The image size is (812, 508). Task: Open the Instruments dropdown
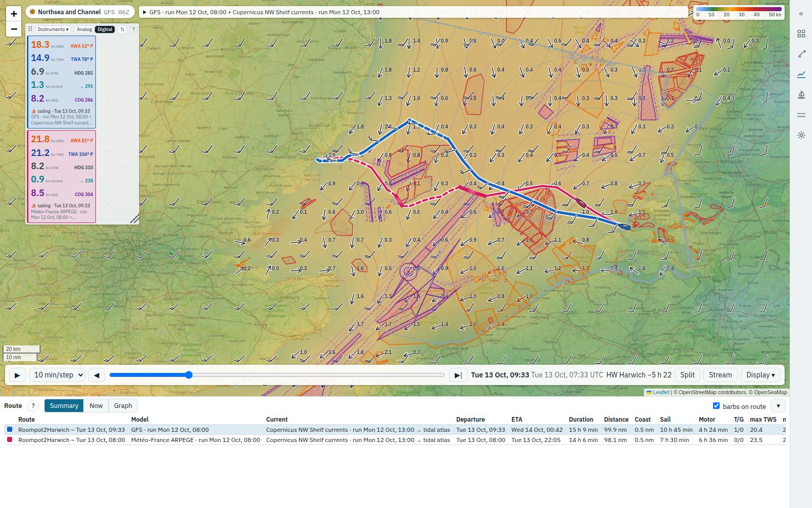[x=53, y=29]
